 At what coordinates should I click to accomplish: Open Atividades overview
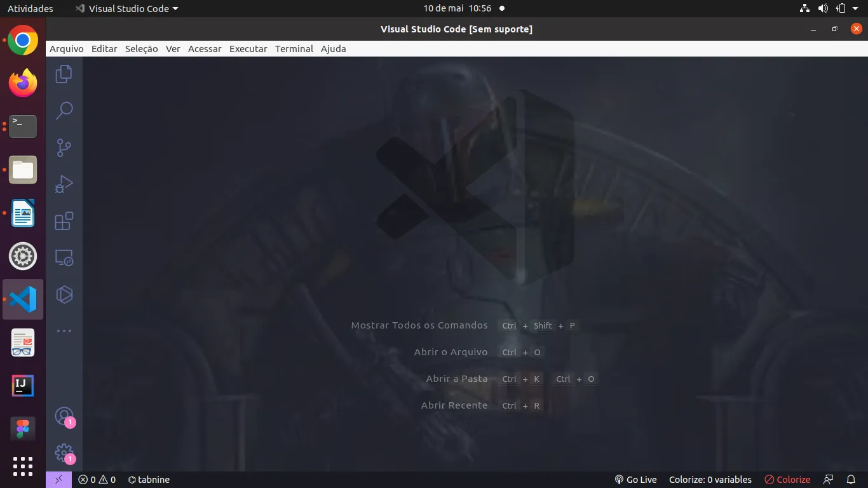31,9
